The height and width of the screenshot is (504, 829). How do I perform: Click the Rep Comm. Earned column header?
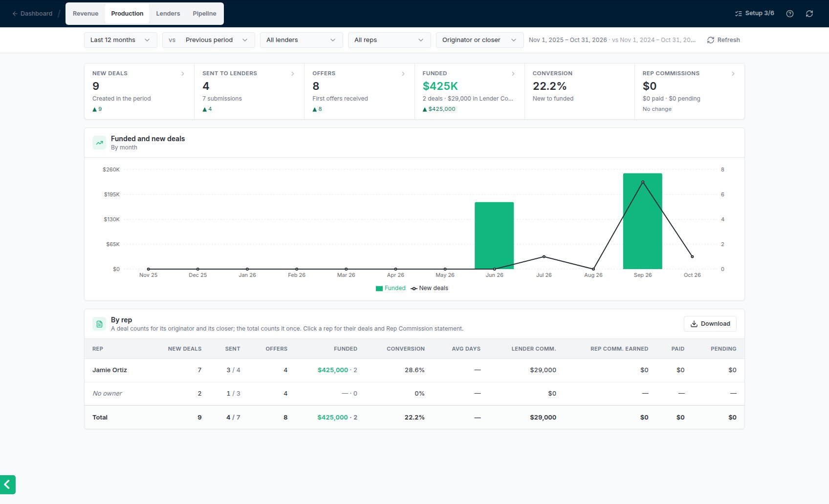(619, 349)
